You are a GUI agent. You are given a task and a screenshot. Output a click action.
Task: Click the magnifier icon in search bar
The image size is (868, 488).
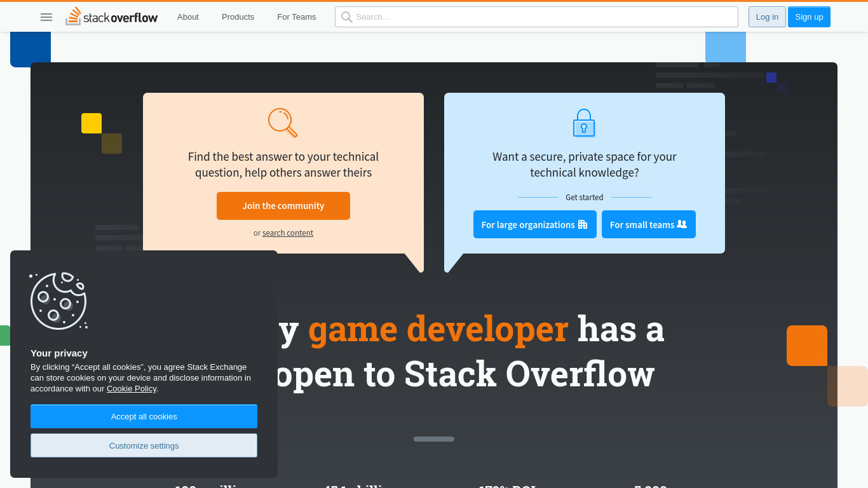(346, 17)
